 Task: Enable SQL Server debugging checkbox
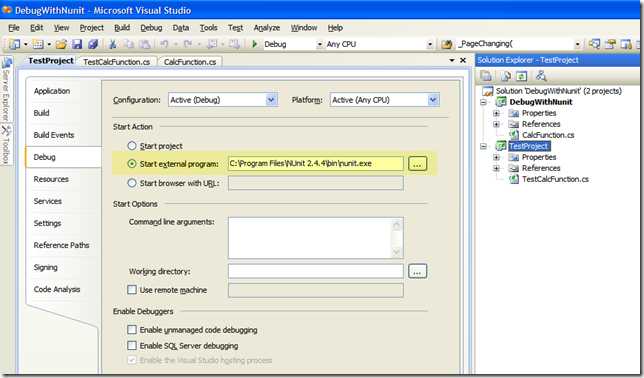(132, 346)
